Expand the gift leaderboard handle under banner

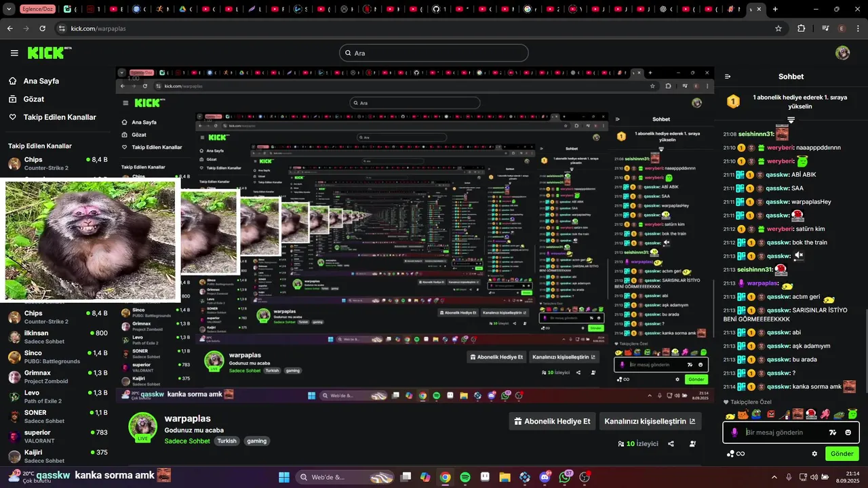point(791,120)
